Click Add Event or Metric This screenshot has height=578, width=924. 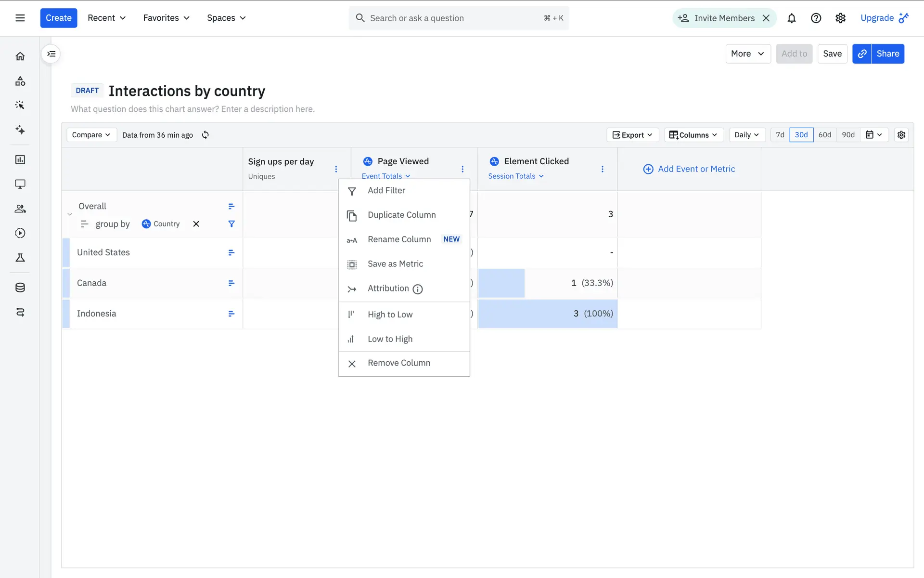click(689, 169)
